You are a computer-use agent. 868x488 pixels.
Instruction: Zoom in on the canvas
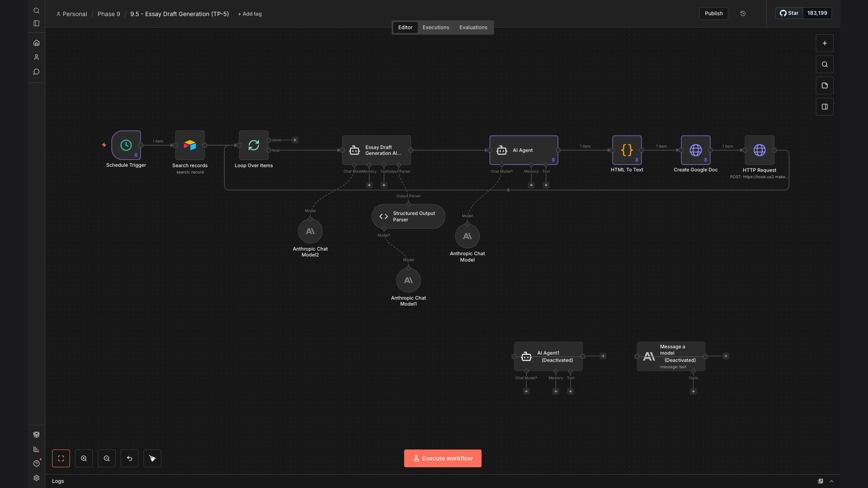pos(84,458)
